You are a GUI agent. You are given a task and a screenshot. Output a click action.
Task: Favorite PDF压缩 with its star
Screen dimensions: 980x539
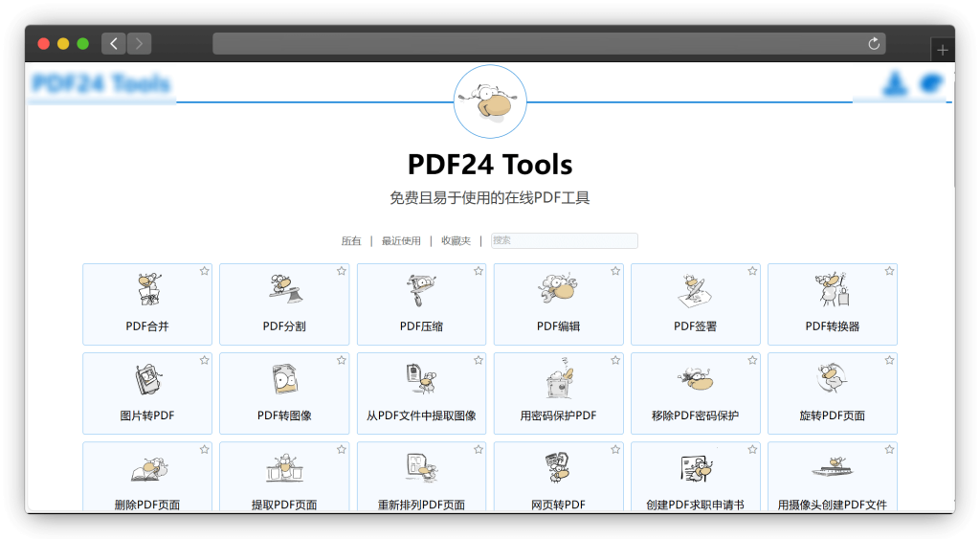coord(479,271)
